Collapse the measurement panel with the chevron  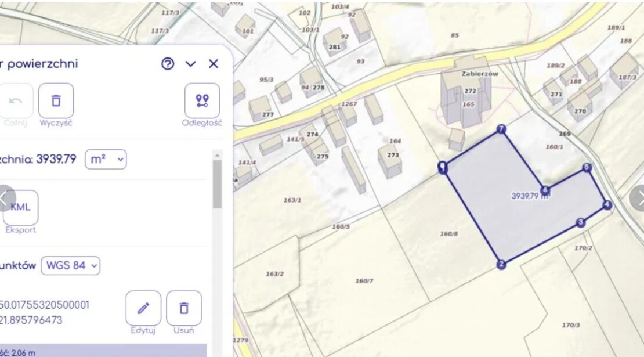point(191,64)
